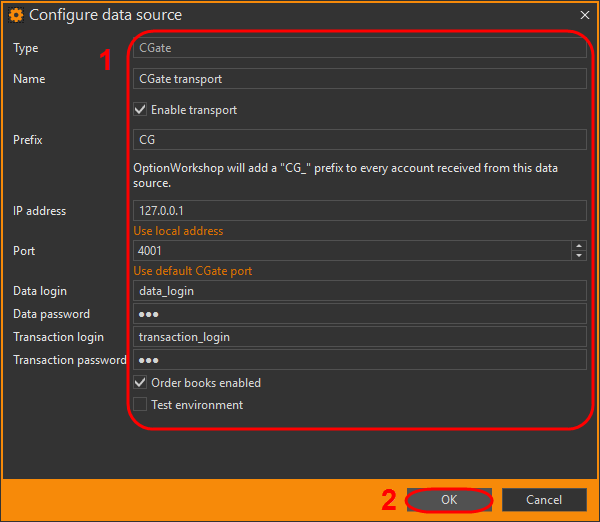The image size is (600, 522).
Task: Increase the port with the up arrow
Action: click(579, 246)
